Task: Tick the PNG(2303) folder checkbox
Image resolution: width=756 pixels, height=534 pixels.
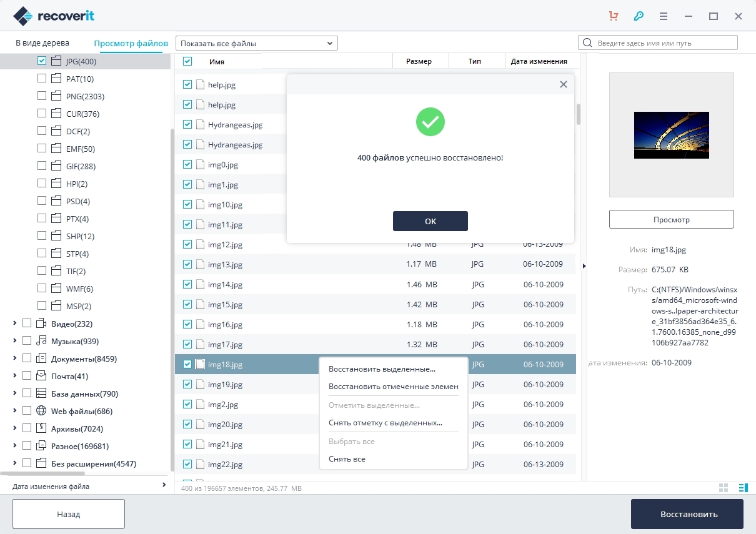Action: coord(42,96)
